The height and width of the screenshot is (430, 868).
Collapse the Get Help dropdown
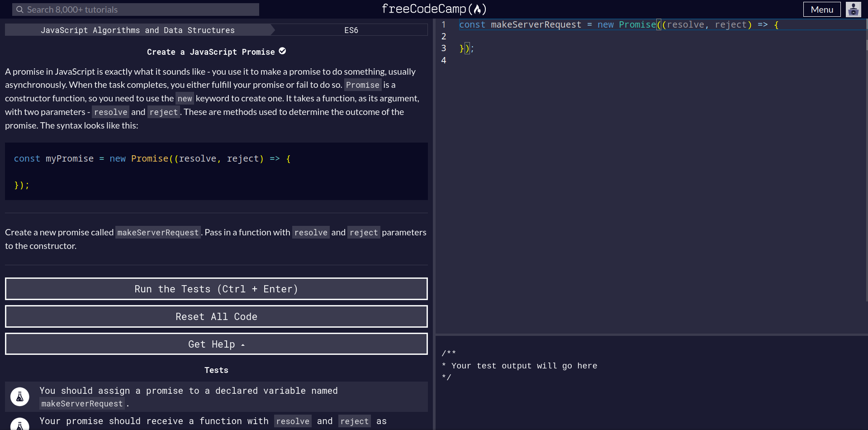point(216,344)
